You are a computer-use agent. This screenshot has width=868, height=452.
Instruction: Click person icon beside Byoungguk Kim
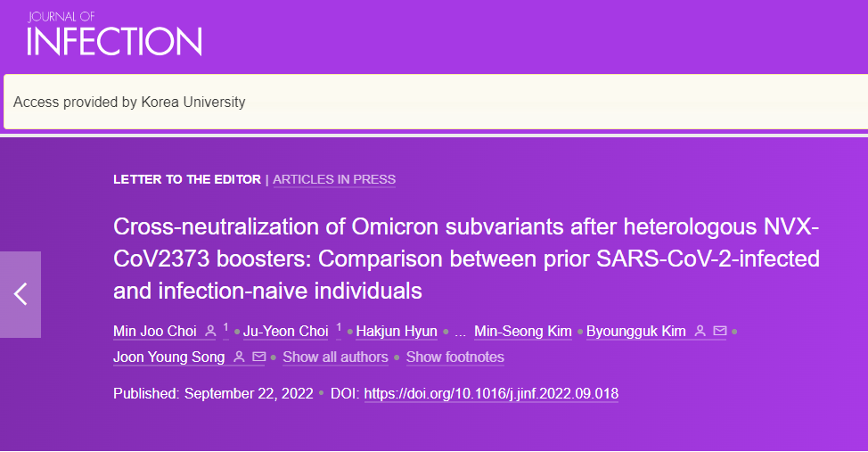(x=700, y=332)
